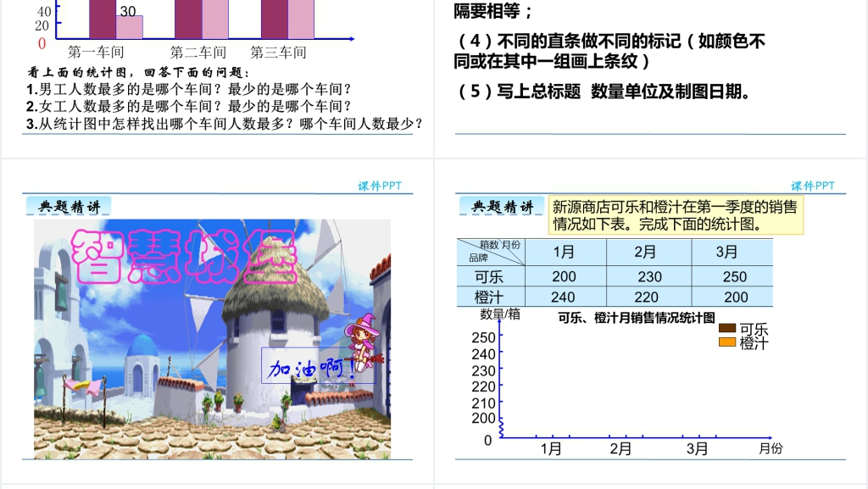Viewport: 868px width, 489px height.
Task: Click 1月 on the chart's x-axis
Action: click(551, 448)
